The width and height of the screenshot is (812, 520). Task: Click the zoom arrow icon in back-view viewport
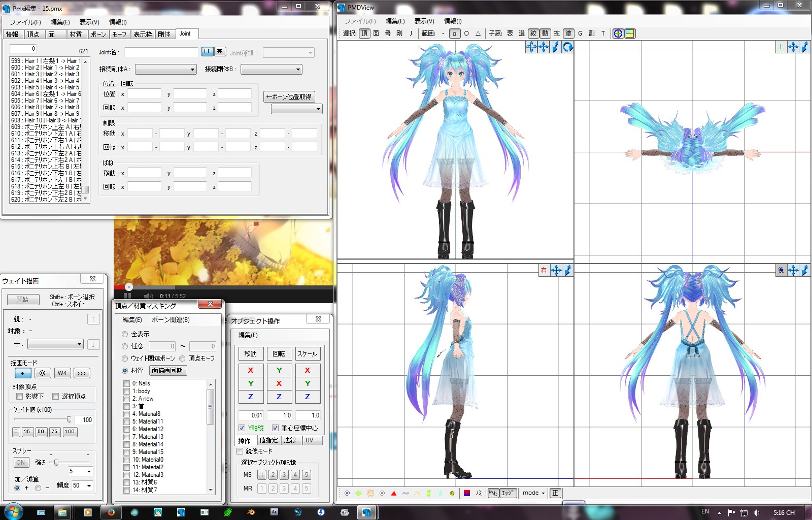point(805,270)
